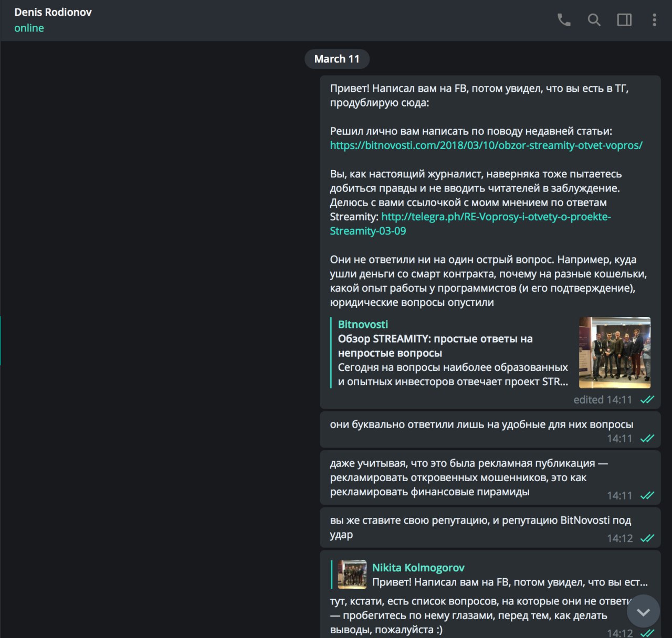The width and height of the screenshot is (672, 638).
Task: Open the search in chat icon
Action: (x=594, y=20)
